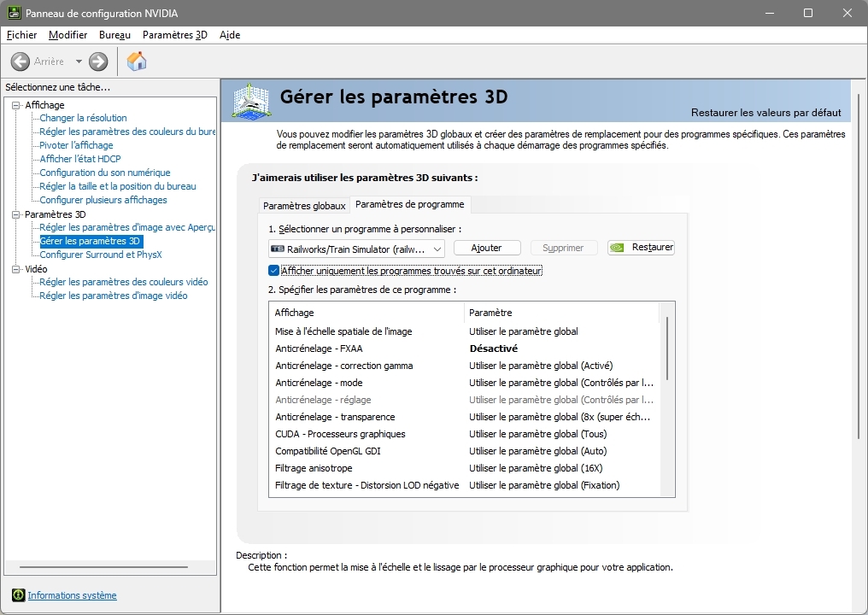Select the 'Anticrénelage - mode' row

[465, 383]
